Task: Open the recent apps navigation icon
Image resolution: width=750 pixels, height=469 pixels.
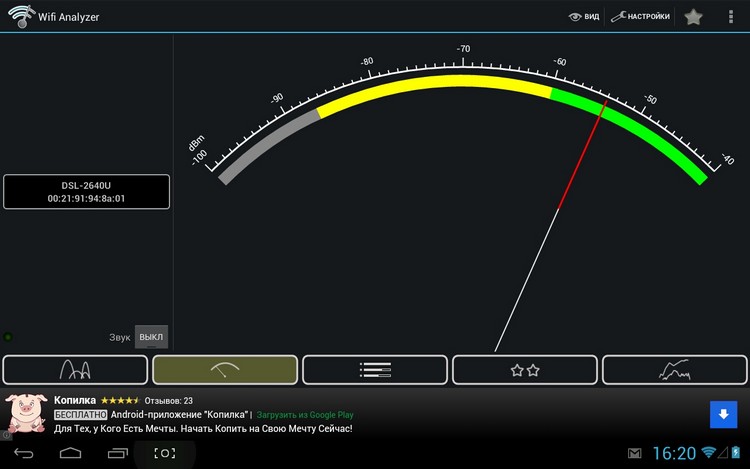Action: [x=118, y=453]
